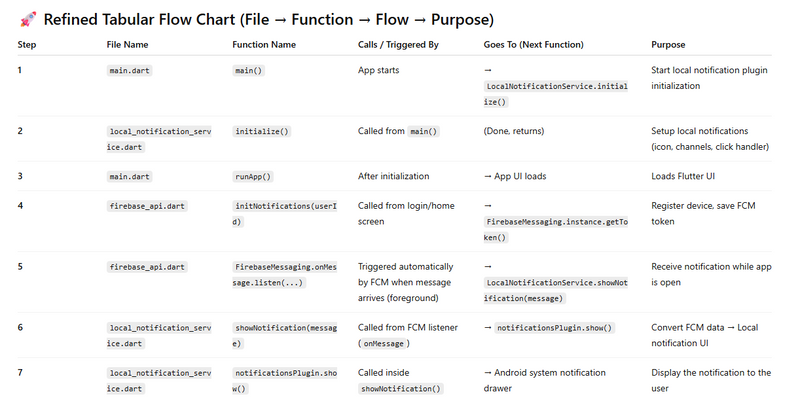Click the initialize() function in step 2

click(261, 131)
